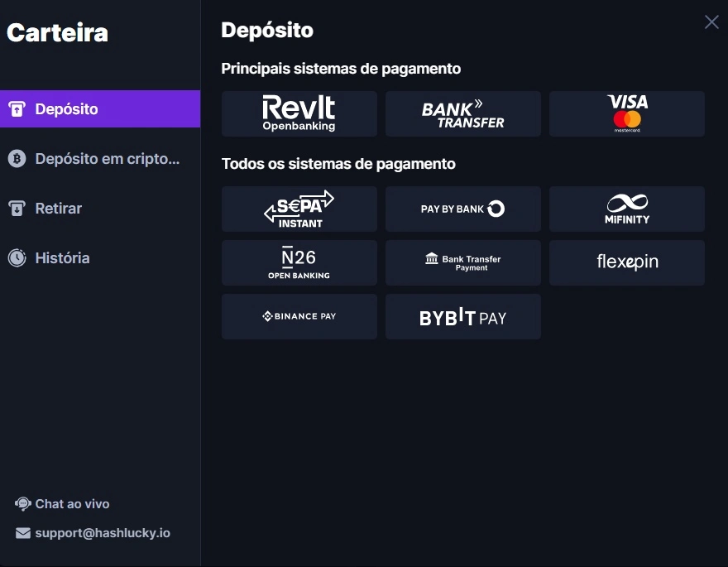Select the Flexepin payment tile
728x567 pixels.
pyautogui.click(x=627, y=262)
